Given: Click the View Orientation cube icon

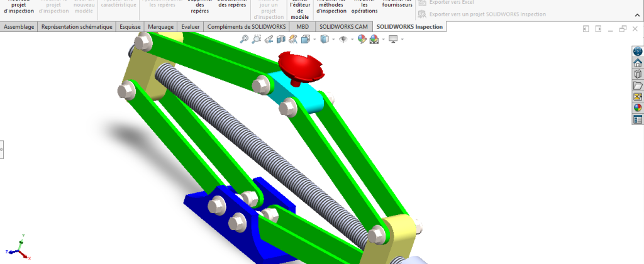Looking at the screenshot, I should coord(305,39).
